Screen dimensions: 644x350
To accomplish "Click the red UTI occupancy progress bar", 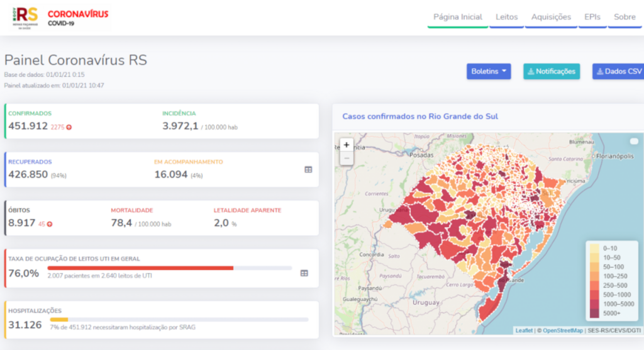I will tap(140, 268).
